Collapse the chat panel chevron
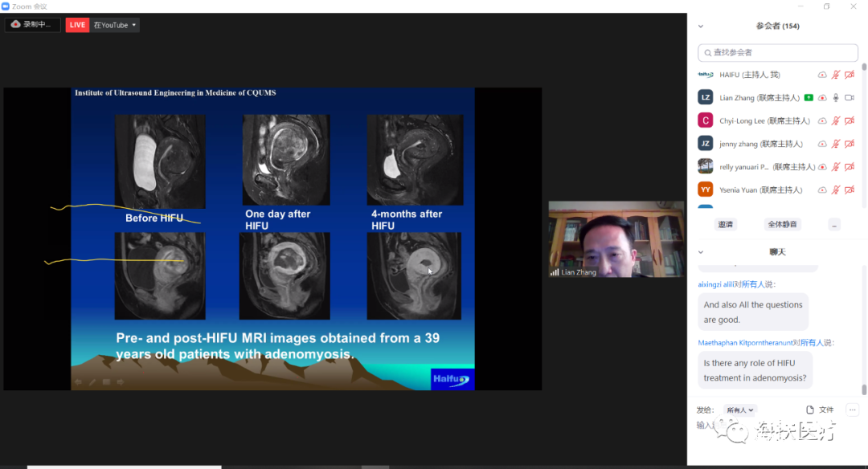The height and width of the screenshot is (469, 868). 701,252
